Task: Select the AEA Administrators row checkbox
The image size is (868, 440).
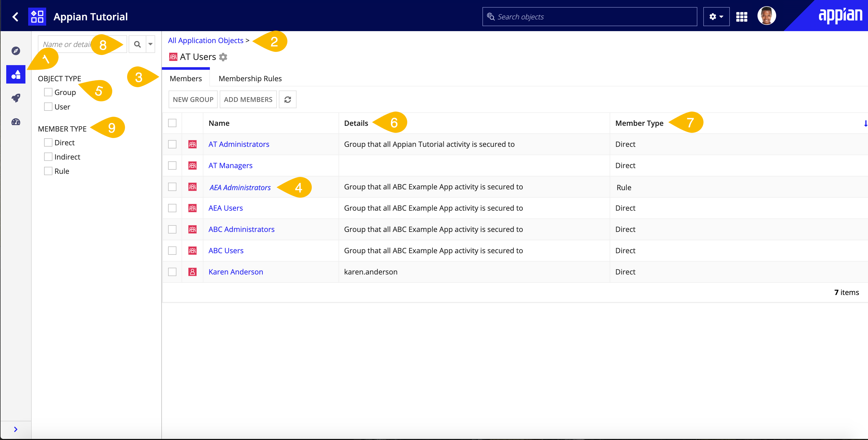Action: coord(172,187)
